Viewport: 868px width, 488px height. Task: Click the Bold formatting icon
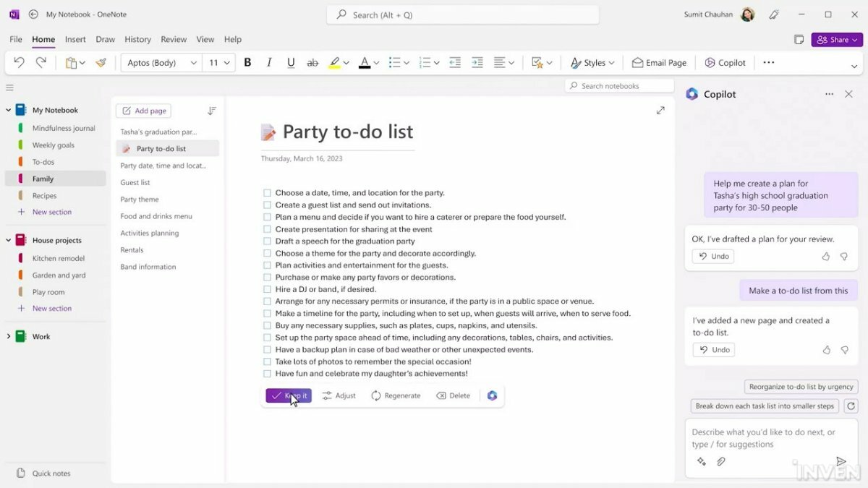tap(247, 63)
